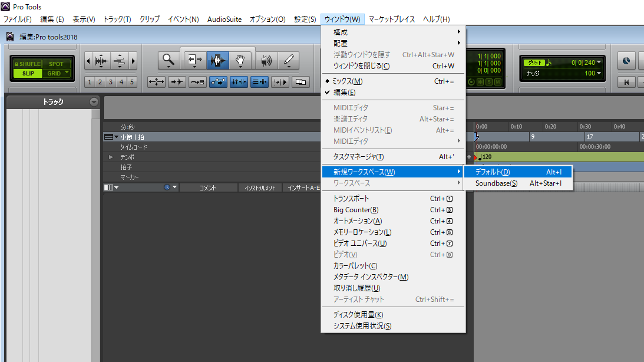Image resolution: width=644 pixels, height=362 pixels.
Task: Click the track height zoom icon
Action: (x=119, y=61)
